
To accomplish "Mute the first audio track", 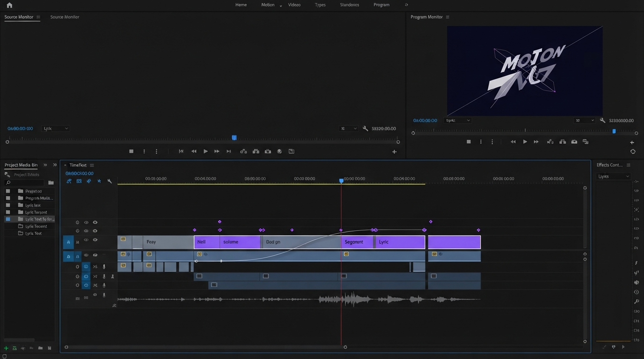I will point(95,267).
